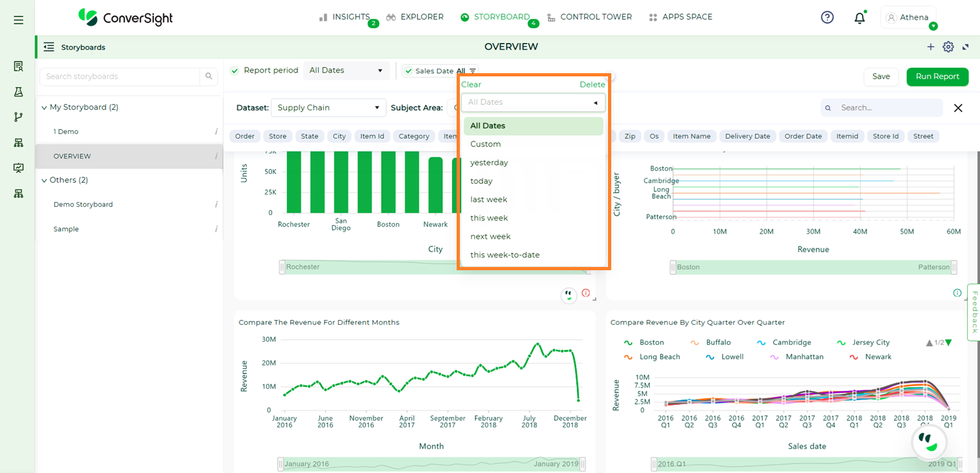Click the Sales Date filter icon

[x=473, y=71]
